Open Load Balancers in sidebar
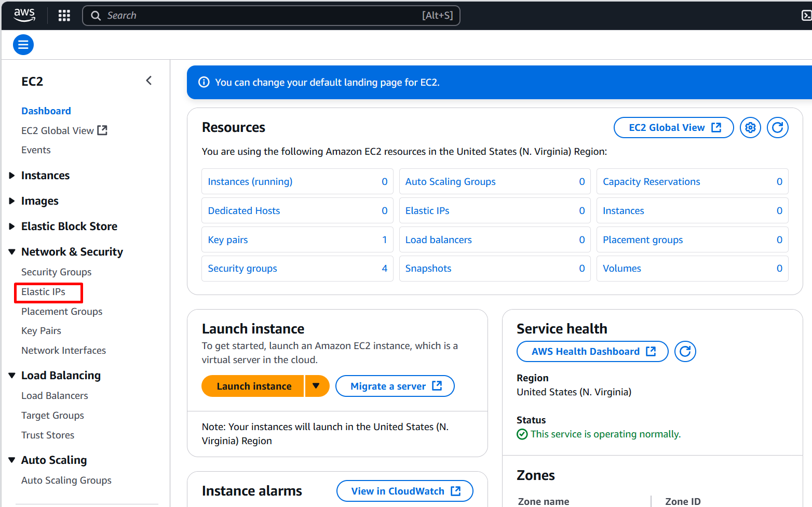Image resolution: width=812 pixels, height=507 pixels. (55, 396)
